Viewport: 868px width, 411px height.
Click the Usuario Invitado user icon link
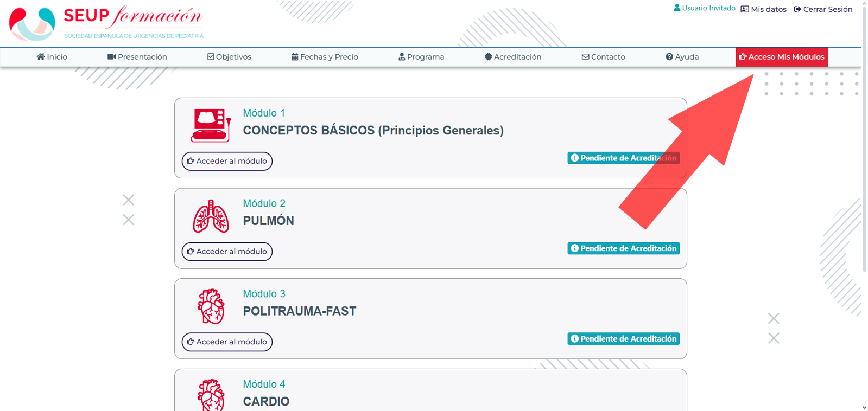click(x=704, y=8)
